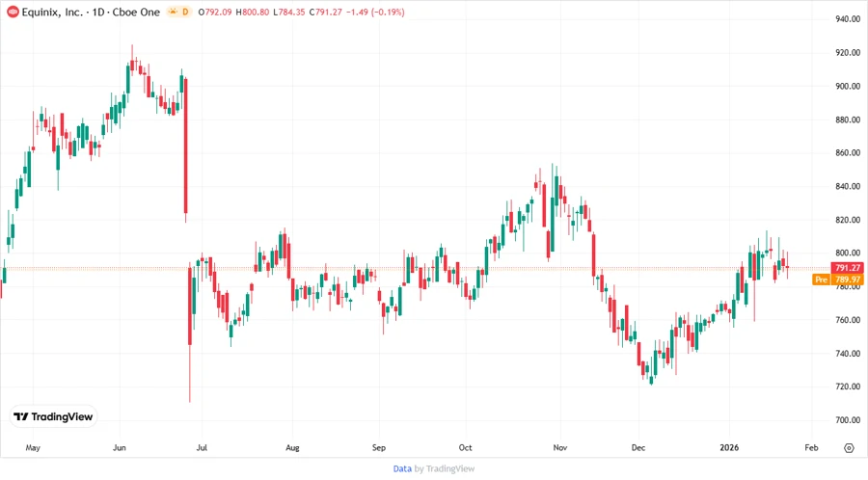
Task: Click the high value H800.80
Action: [253, 13]
